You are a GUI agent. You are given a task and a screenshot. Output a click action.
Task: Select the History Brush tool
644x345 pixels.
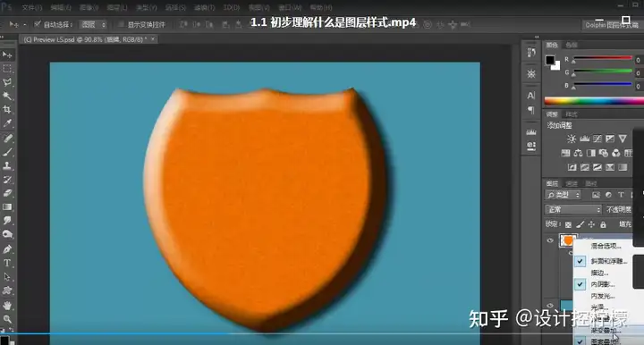coord(7,180)
